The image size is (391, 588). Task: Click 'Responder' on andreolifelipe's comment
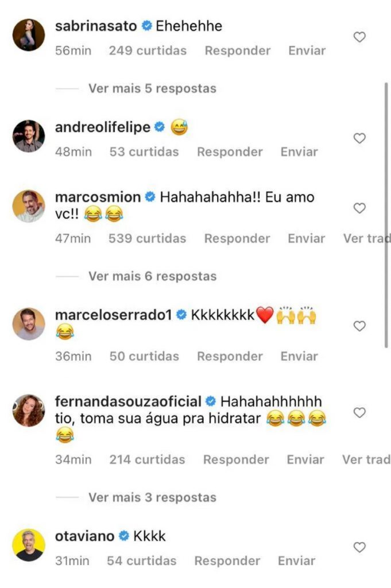tap(230, 152)
